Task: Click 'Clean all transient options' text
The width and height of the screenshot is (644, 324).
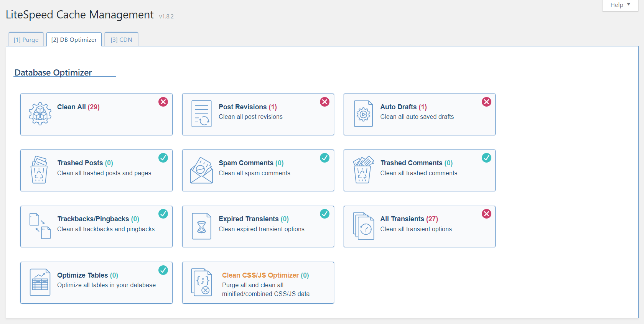Action: pos(416,229)
